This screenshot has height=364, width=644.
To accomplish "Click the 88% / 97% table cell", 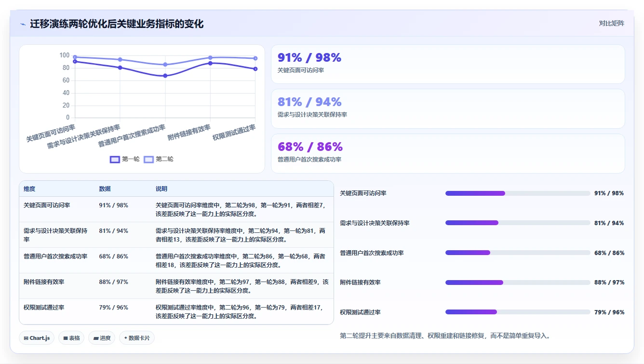I will (114, 282).
